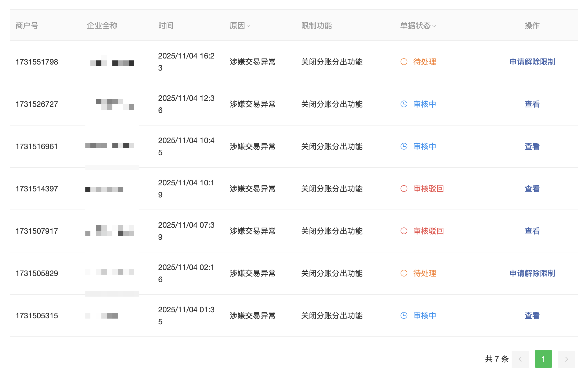
Task: Click the clock icon for merchant 1731526727
Action: click(404, 104)
